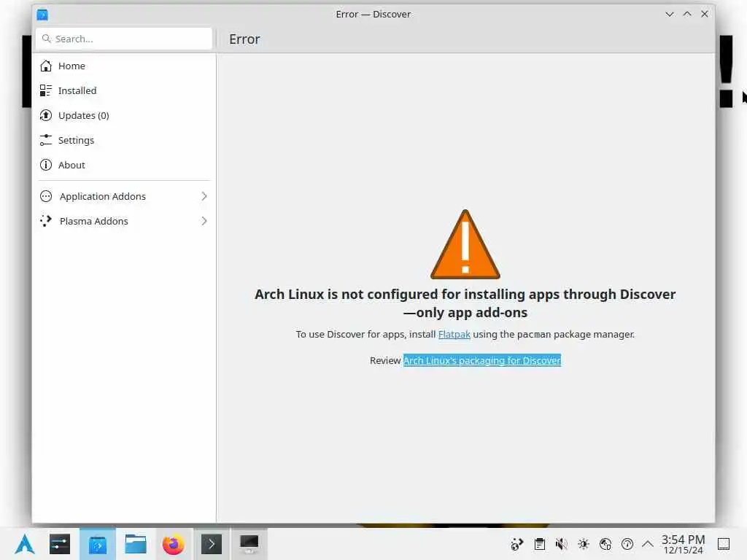Open the Installed list
This screenshot has width=747, height=560.
[124, 90]
